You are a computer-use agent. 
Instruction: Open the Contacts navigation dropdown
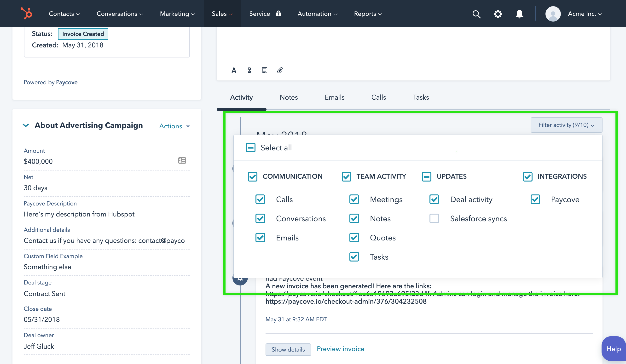pos(64,14)
